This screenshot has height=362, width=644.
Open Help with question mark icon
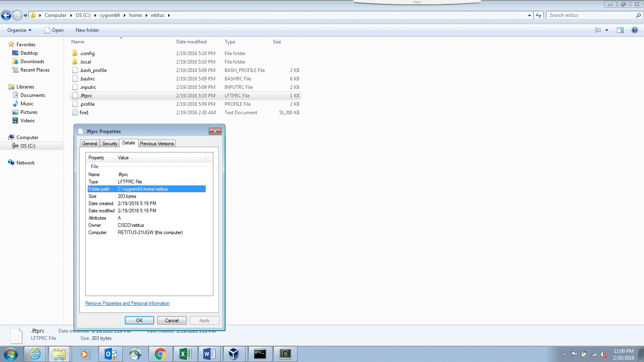[635, 30]
